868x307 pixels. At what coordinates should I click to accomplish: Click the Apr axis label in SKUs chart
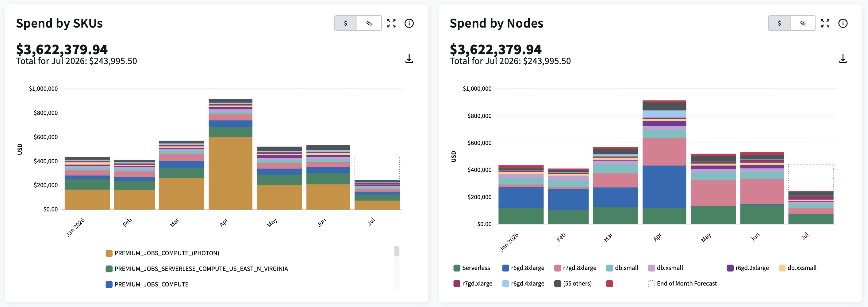[x=224, y=222]
